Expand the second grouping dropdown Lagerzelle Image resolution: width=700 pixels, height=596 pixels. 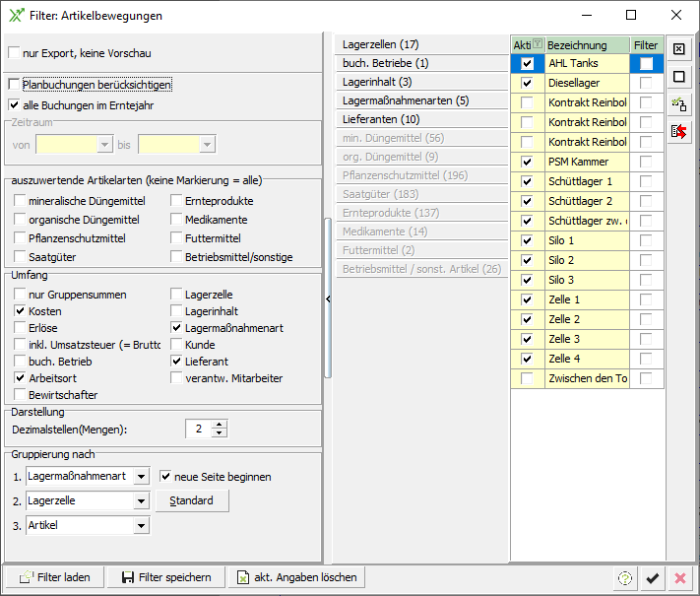click(141, 501)
